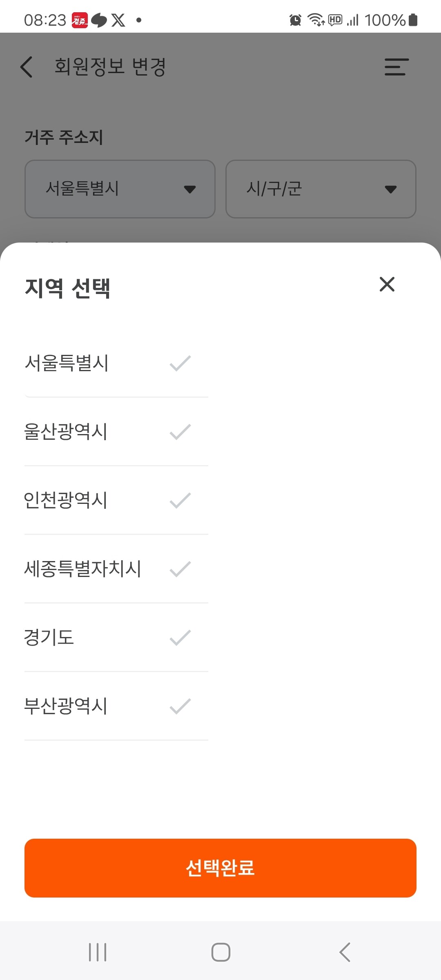This screenshot has height=980, width=441.
Task: Check the 인천광역시 checkmark
Action: tap(180, 500)
